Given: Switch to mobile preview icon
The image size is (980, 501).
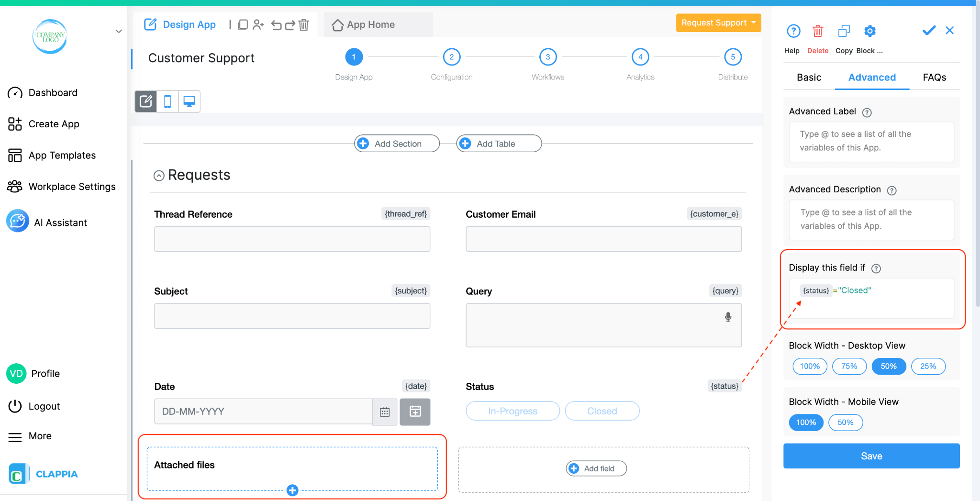Looking at the screenshot, I should 167,101.
